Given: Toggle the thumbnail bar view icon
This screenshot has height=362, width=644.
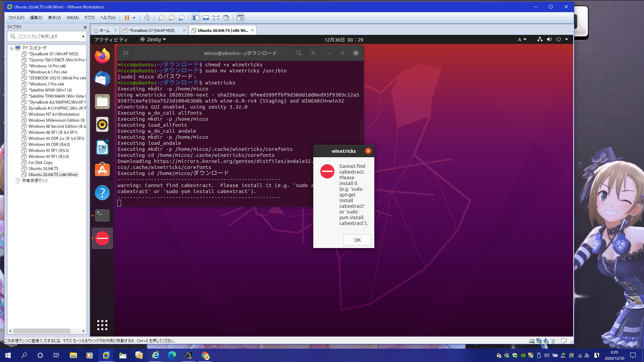Looking at the screenshot, I should coord(206,18).
